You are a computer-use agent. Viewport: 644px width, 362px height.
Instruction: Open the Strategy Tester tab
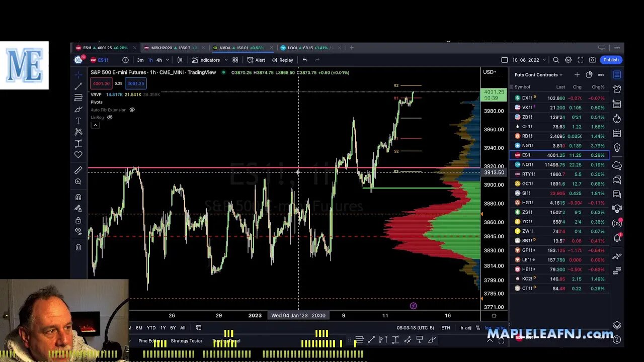(186, 341)
